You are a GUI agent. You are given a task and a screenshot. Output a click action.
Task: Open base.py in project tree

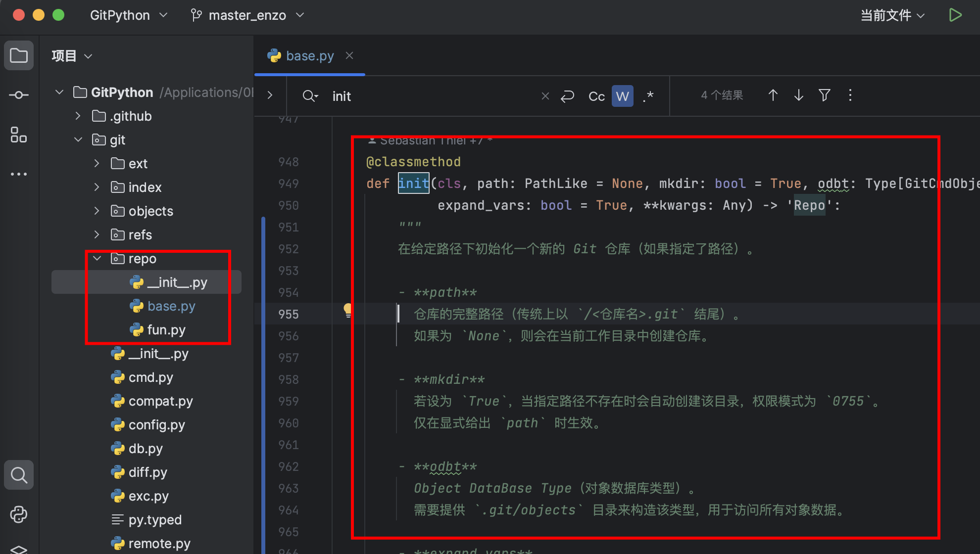coord(162,306)
